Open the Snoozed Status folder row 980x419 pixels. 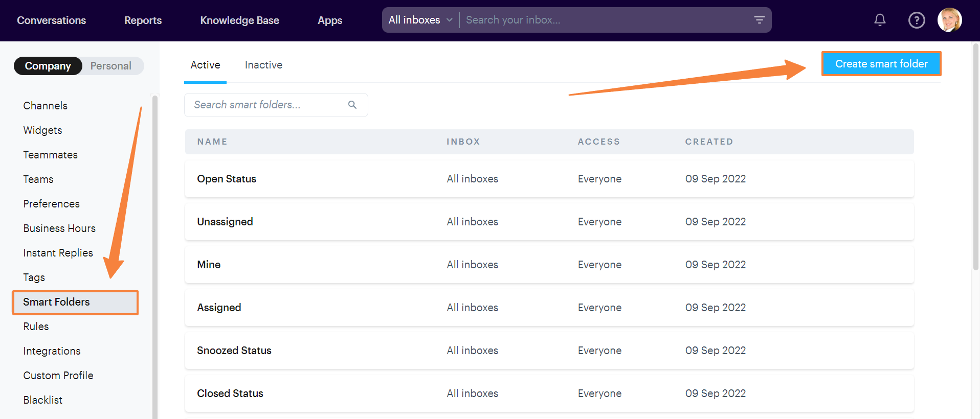coord(234,351)
